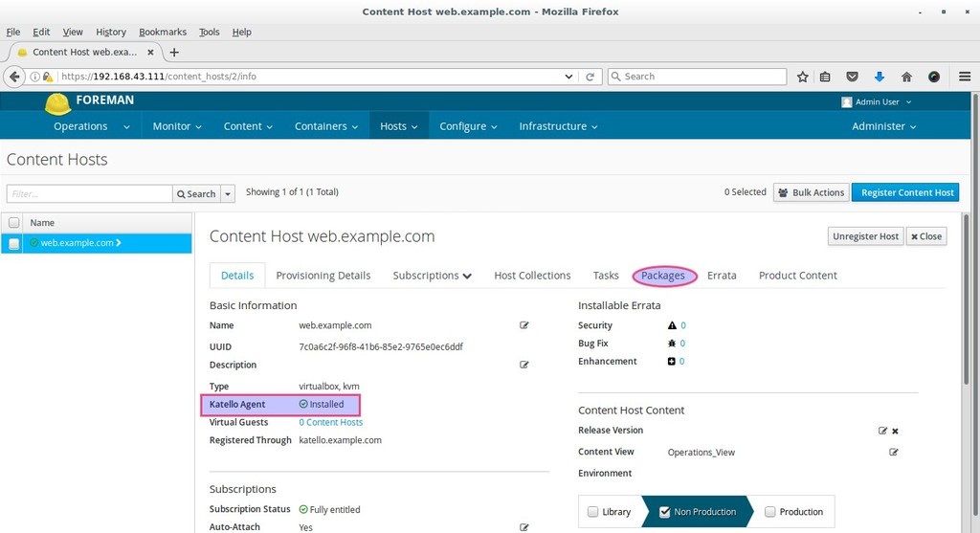Open the 0 Content Hosts link
This screenshot has height=533, width=980.
[x=330, y=422]
